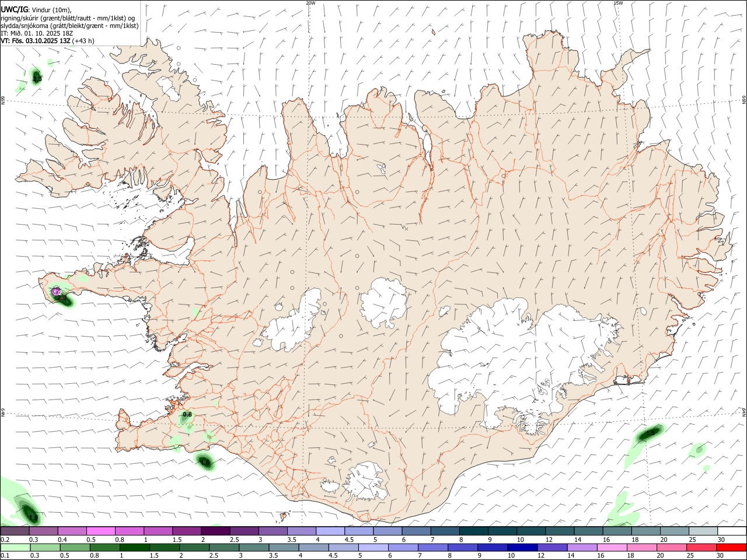Click the lightest green 0.1 swatch in the lower legend
Screen dimensions: 747x560
16,548
